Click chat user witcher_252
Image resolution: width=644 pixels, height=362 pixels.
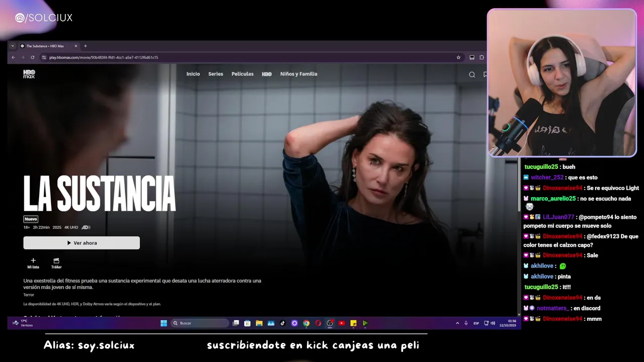pos(547,177)
